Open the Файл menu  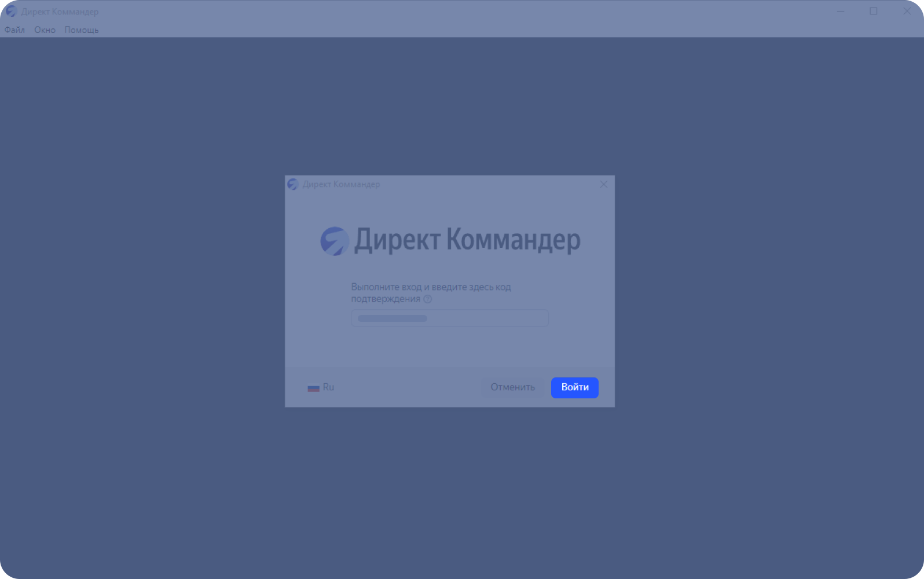[x=14, y=30]
